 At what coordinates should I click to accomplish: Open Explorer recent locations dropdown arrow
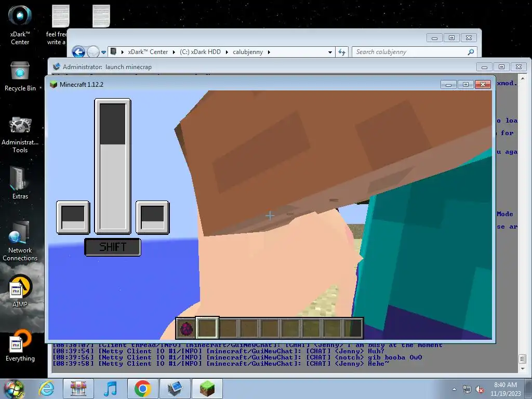103,52
